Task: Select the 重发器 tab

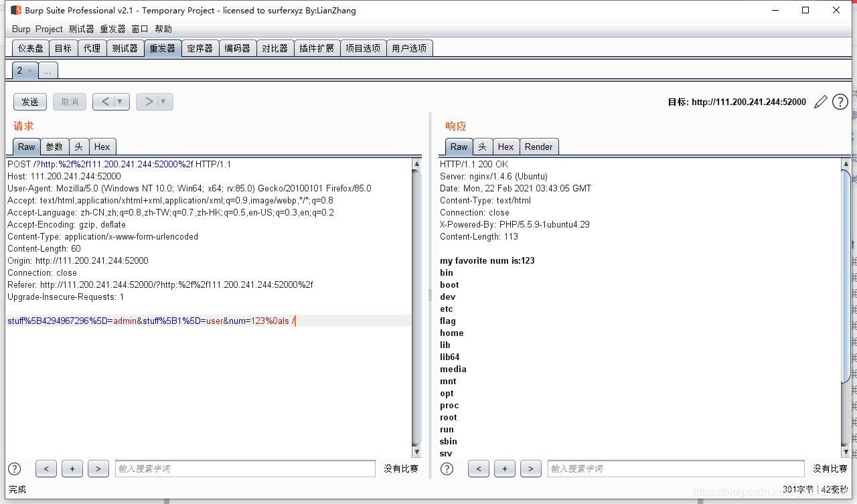Action: 163,48
